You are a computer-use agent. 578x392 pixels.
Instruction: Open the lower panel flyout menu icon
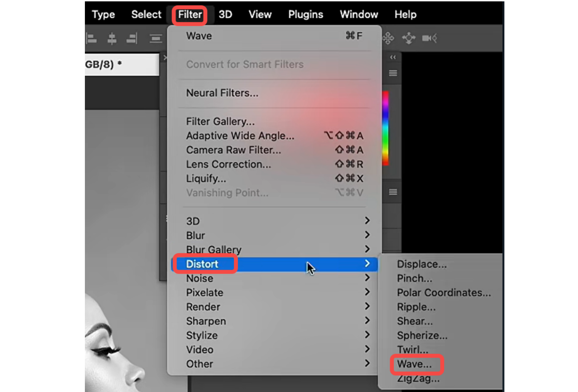(392, 192)
